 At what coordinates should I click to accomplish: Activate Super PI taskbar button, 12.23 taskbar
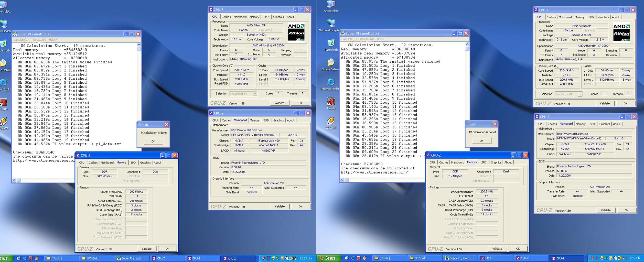132,258
